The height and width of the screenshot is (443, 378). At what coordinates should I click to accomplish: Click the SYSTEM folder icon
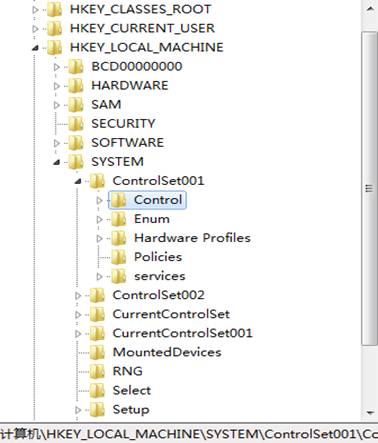(76, 162)
